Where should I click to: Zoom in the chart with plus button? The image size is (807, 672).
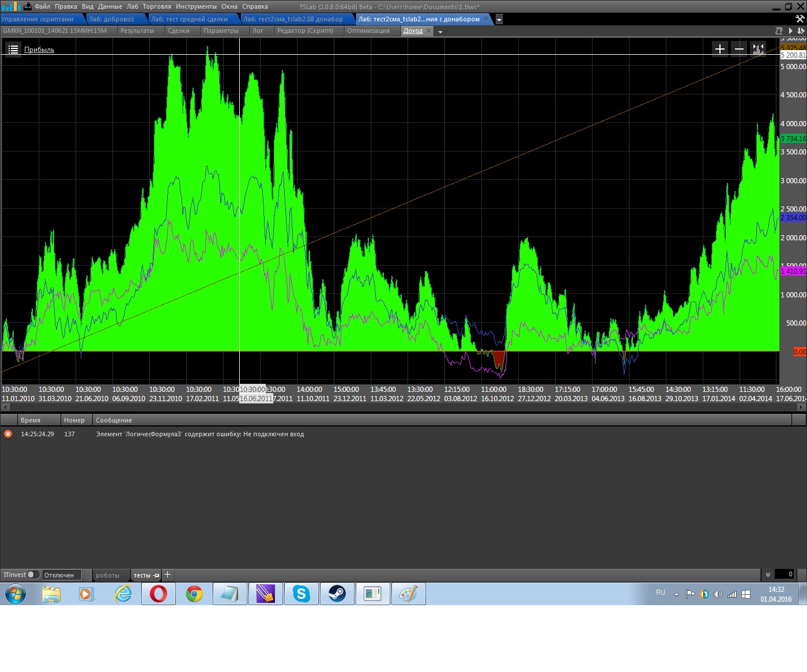pyautogui.click(x=719, y=49)
